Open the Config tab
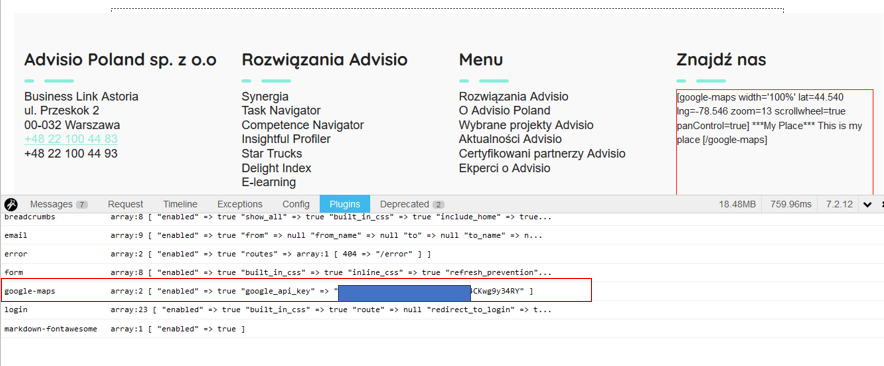Image resolution: width=884 pixels, height=366 pixels. [x=296, y=204]
